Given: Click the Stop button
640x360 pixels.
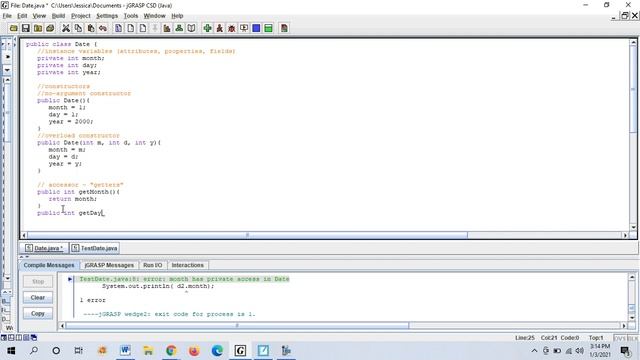Looking at the screenshot, I should pyautogui.click(x=38, y=282).
